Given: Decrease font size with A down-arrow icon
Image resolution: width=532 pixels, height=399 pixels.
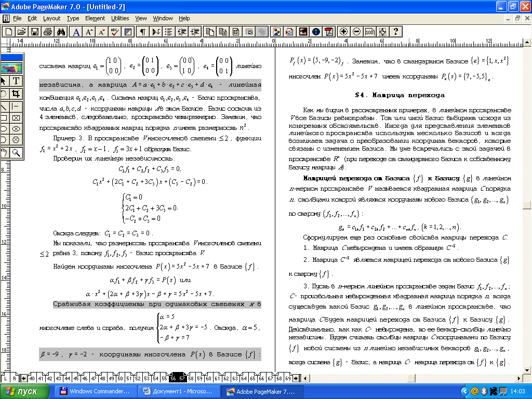Looking at the screenshot, I should tap(102, 32).
